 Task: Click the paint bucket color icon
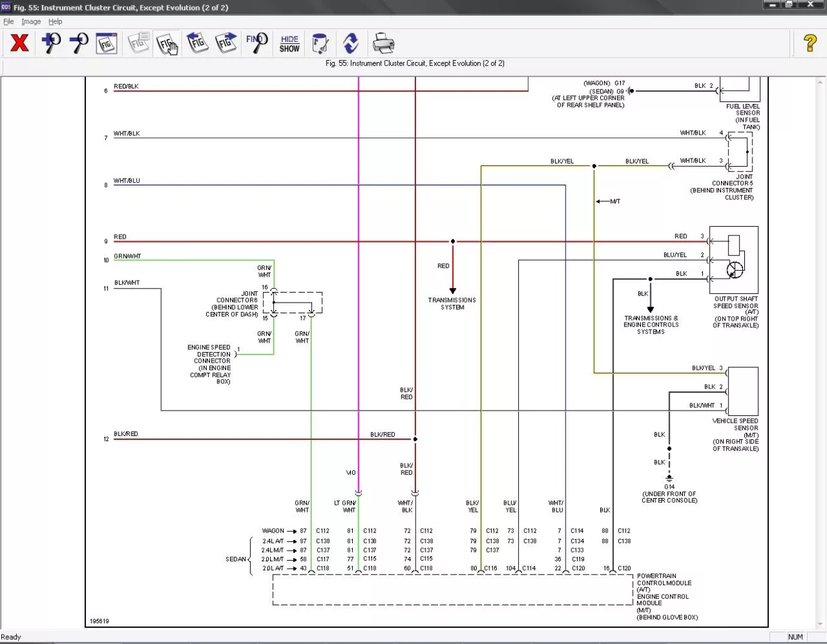(x=320, y=43)
